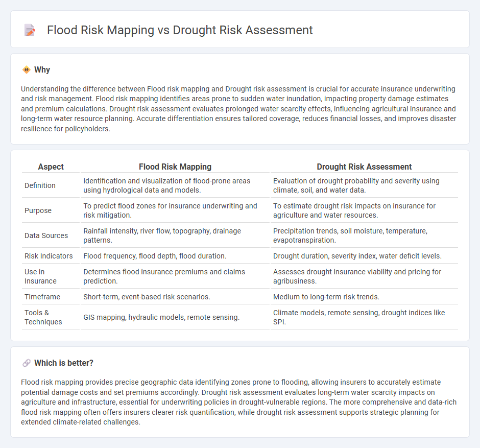Screen dimensions: 480x448
Task: Click the cell 'GIS mapping, hydraulic models, remote sensing.'
Action: coord(175,317)
